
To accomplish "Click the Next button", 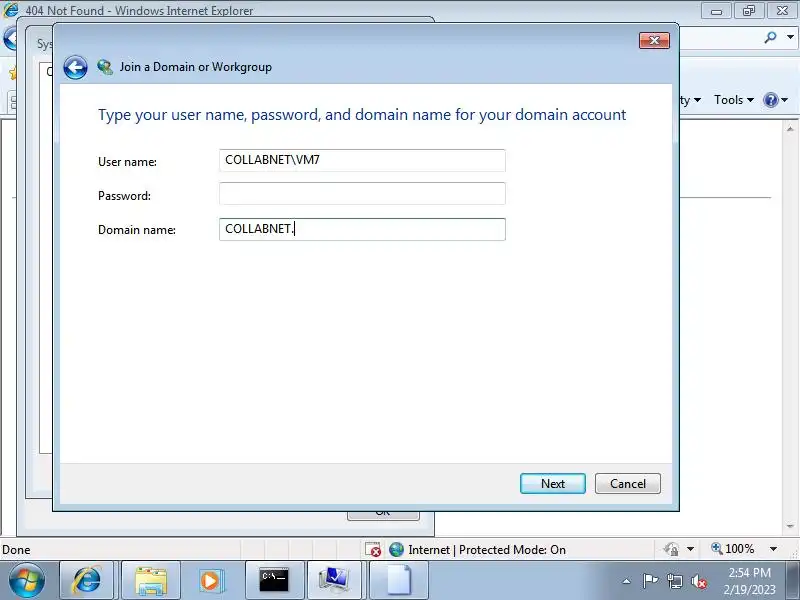I will coord(553,484).
